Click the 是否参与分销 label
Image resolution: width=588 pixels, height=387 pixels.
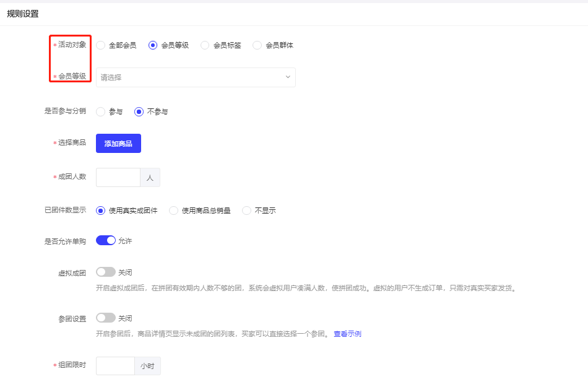[x=65, y=111]
